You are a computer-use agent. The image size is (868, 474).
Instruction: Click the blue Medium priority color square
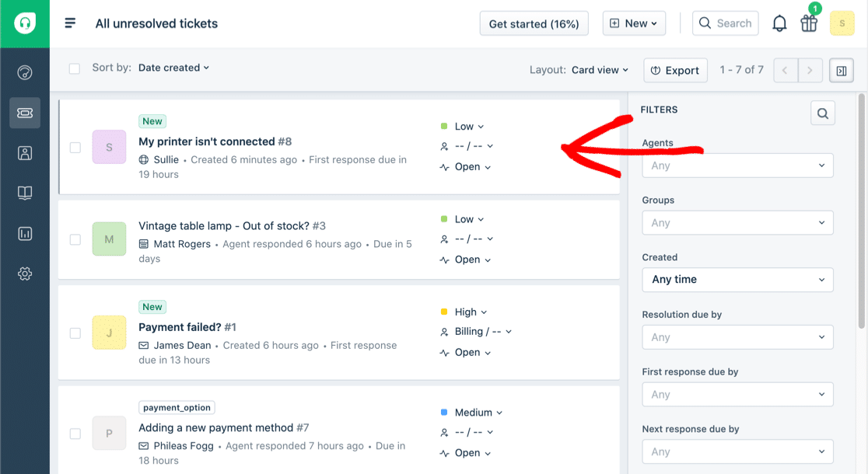(x=444, y=412)
